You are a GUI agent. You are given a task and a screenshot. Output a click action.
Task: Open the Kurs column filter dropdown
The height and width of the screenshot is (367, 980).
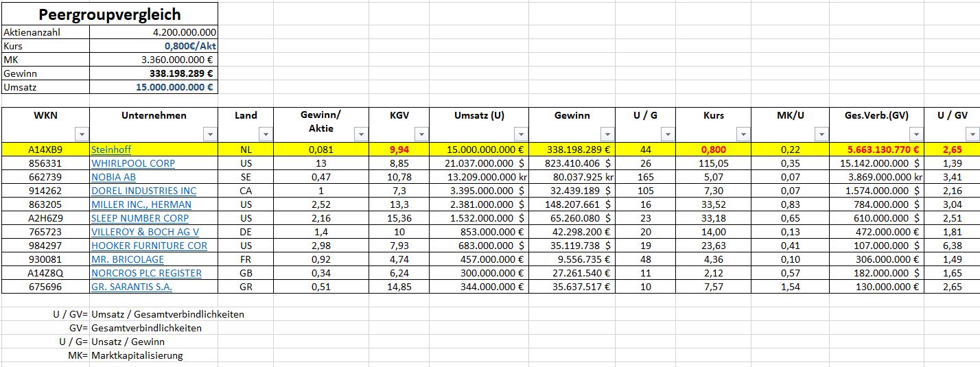pos(745,134)
